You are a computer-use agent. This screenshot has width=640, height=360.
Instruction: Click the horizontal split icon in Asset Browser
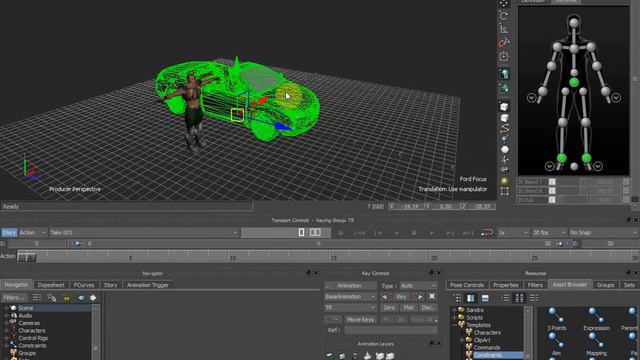click(x=485, y=298)
